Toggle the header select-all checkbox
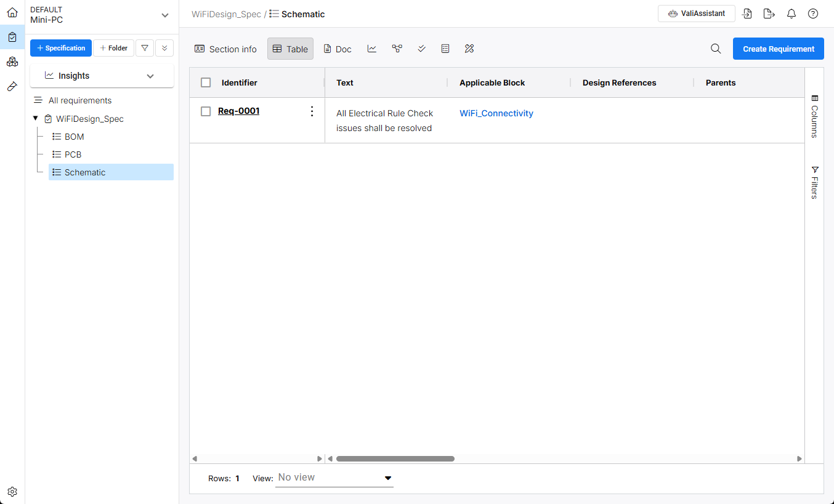This screenshot has width=834, height=504. click(206, 82)
